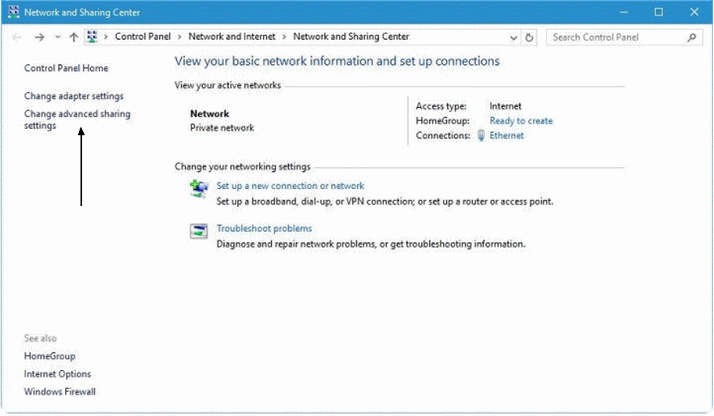Click the Back navigation arrow

[x=17, y=37]
